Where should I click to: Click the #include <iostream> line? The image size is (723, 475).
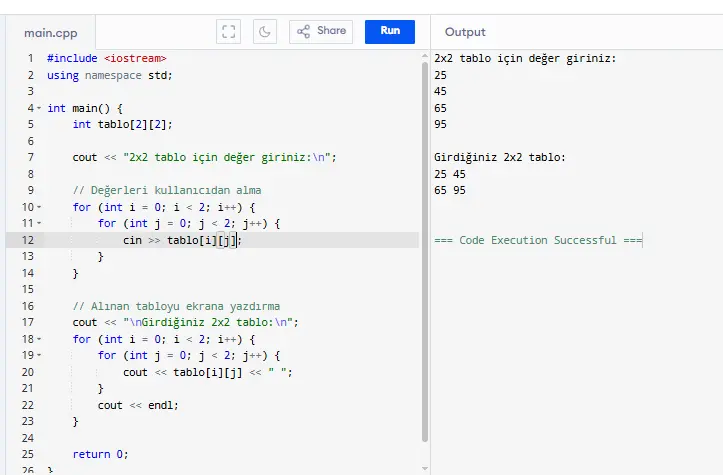coord(107,58)
